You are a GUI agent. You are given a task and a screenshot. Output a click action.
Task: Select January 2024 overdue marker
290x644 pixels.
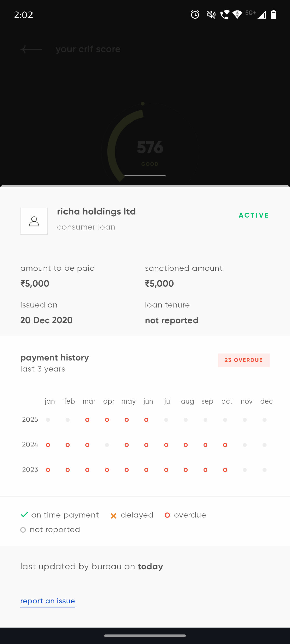48,445
